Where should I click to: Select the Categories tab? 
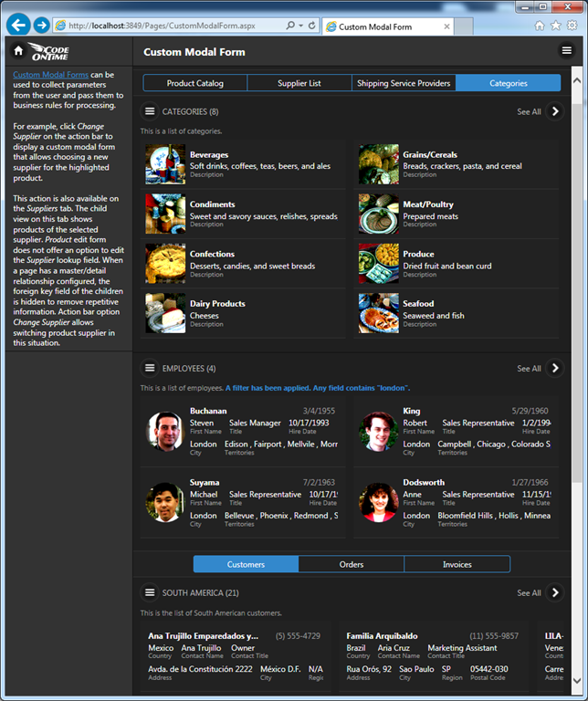tap(508, 83)
